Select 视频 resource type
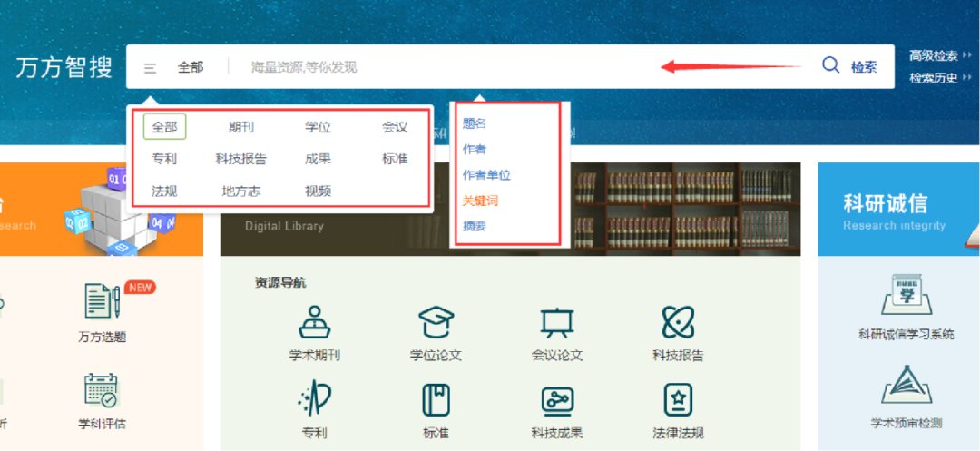The height and width of the screenshot is (451, 980). [x=318, y=191]
